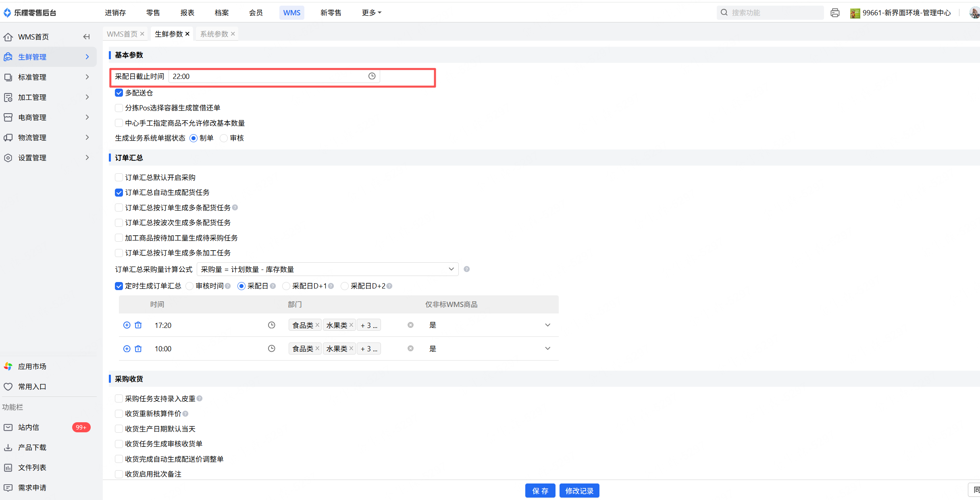980x500 pixels.
Task: Remove 水果类 tag from the 10:00 row
Action: 351,349
